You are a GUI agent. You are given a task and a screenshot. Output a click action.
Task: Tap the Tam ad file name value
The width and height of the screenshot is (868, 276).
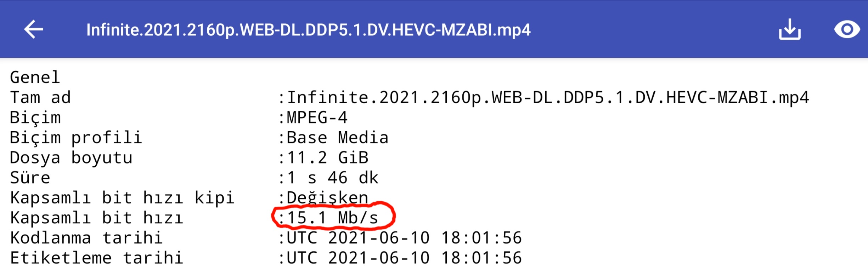point(548,97)
